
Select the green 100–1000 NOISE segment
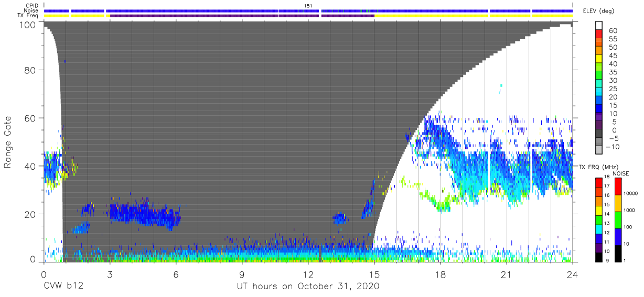(x=619, y=219)
